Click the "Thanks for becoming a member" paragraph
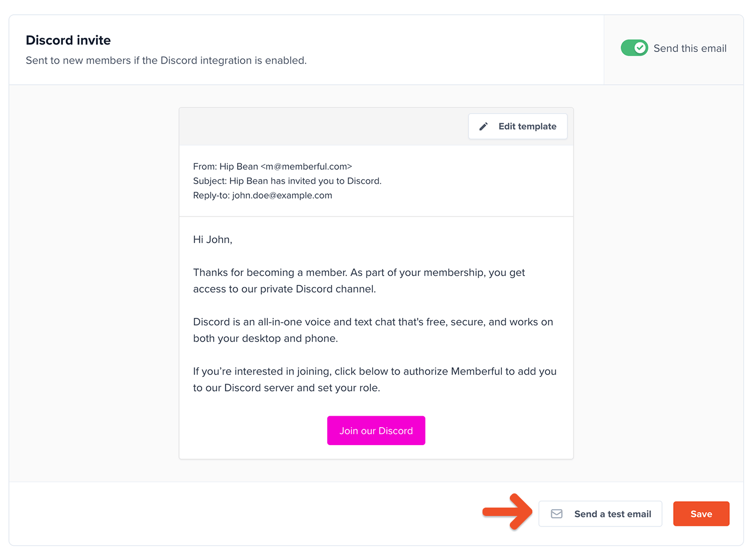Image resolution: width=756 pixels, height=558 pixels. [x=359, y=281]
